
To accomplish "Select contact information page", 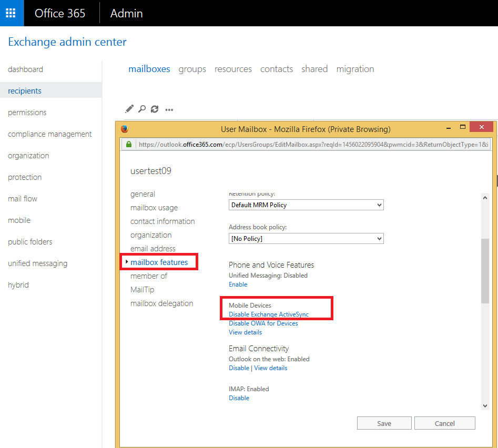I will (x=162, y=221).
